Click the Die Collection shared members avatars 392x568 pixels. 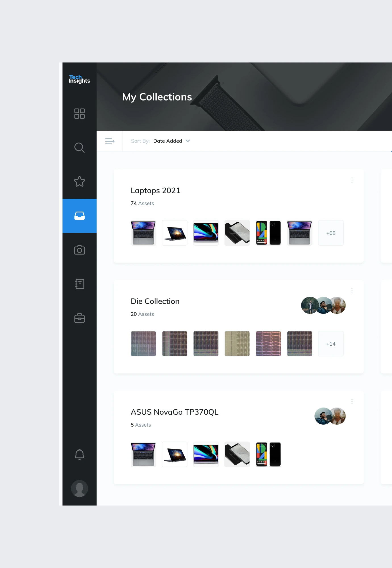323,305
